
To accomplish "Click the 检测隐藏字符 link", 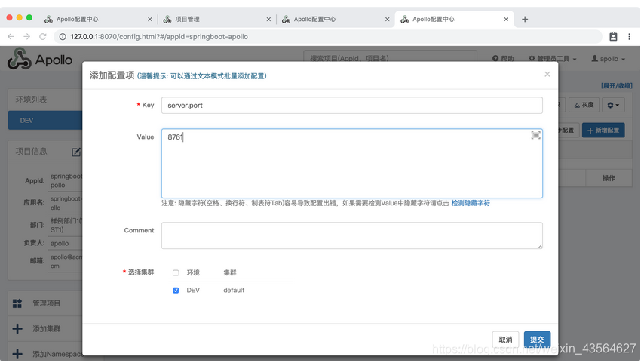I will [471, 203].
